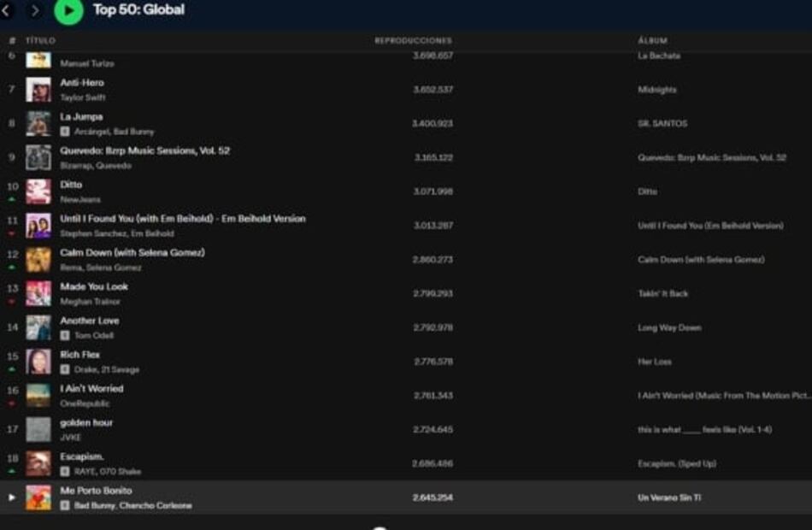The width and height of the screenshot is (812, 530).
Task: Select the song Calm Down (with Selena Gomez)
Action: point(132,252)
